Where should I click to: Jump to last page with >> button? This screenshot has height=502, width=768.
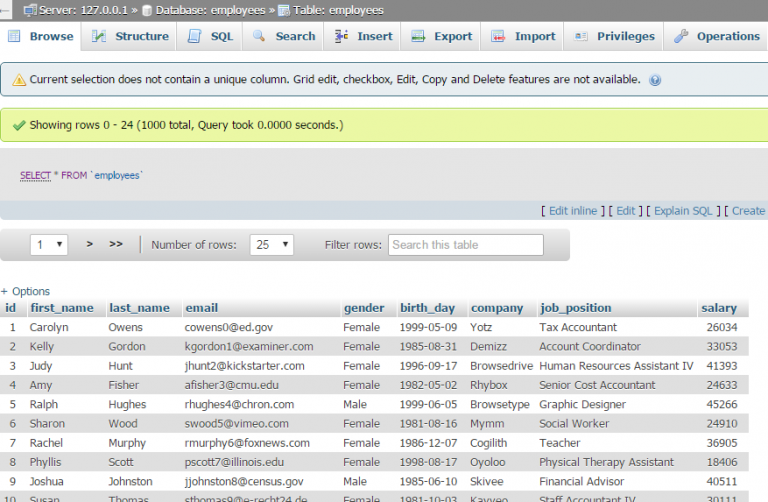[116, 244]
